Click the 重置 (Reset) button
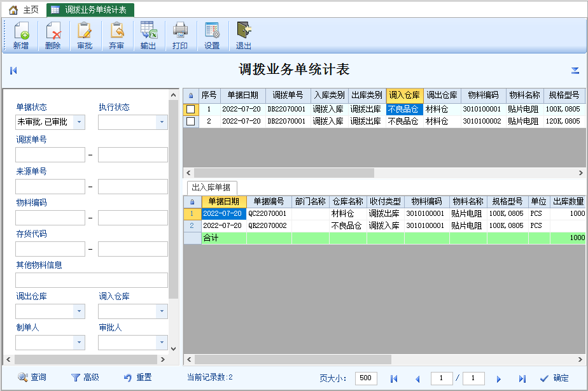588x391 pixels. [x=138, y=377]
